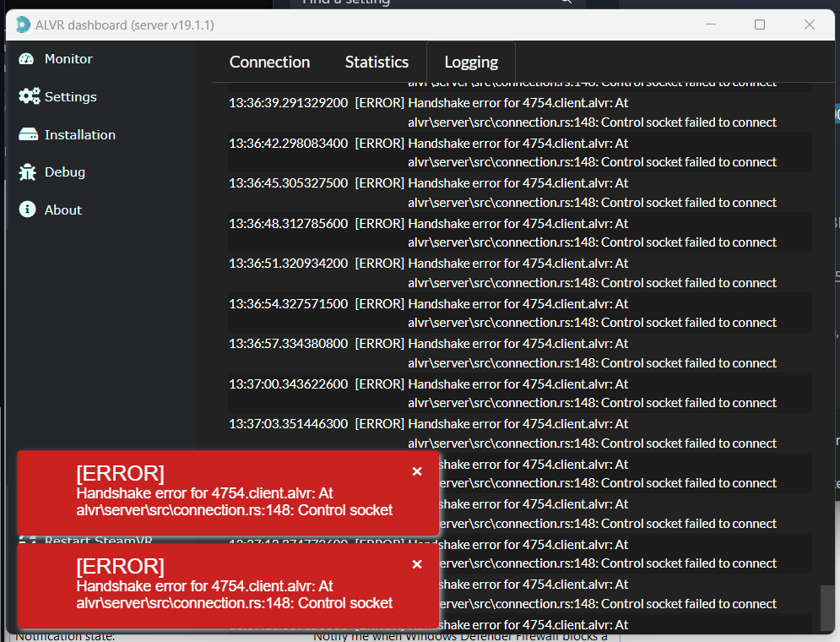Switch to the Connection tab
840x642 pixels.
tap(268, 62)
